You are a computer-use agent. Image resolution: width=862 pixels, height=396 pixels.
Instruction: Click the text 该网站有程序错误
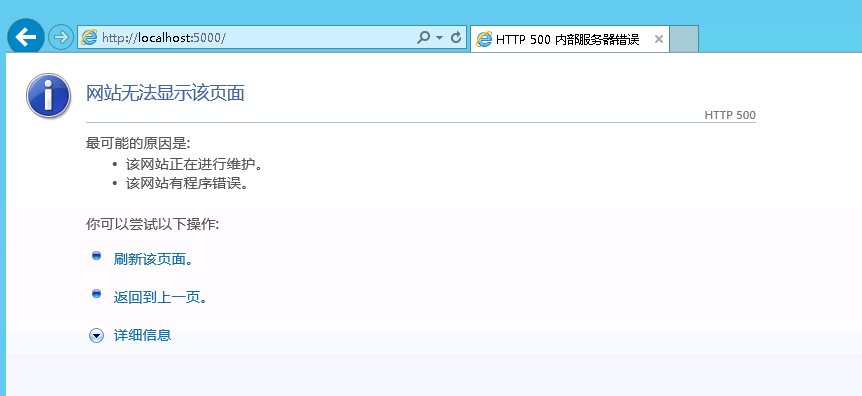(x=187, y=183)
